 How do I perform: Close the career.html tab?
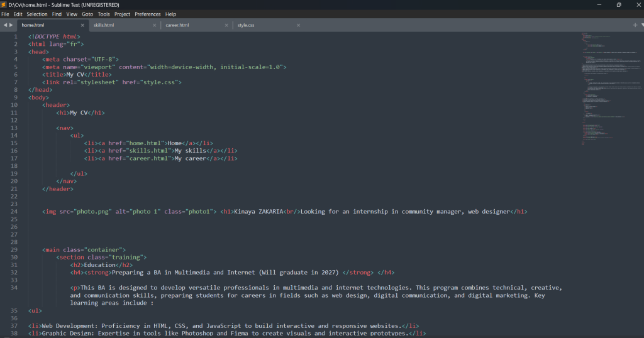coord(226,25)
